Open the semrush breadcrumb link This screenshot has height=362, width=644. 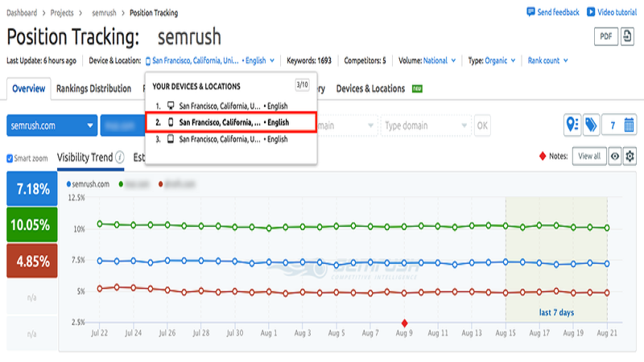[x=104, y=13]
